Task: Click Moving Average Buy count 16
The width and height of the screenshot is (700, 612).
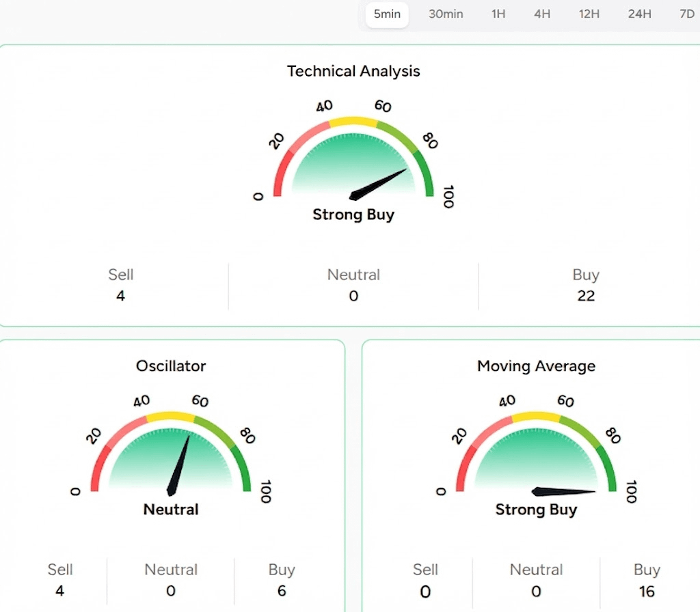Action: (x=647, y=592)
